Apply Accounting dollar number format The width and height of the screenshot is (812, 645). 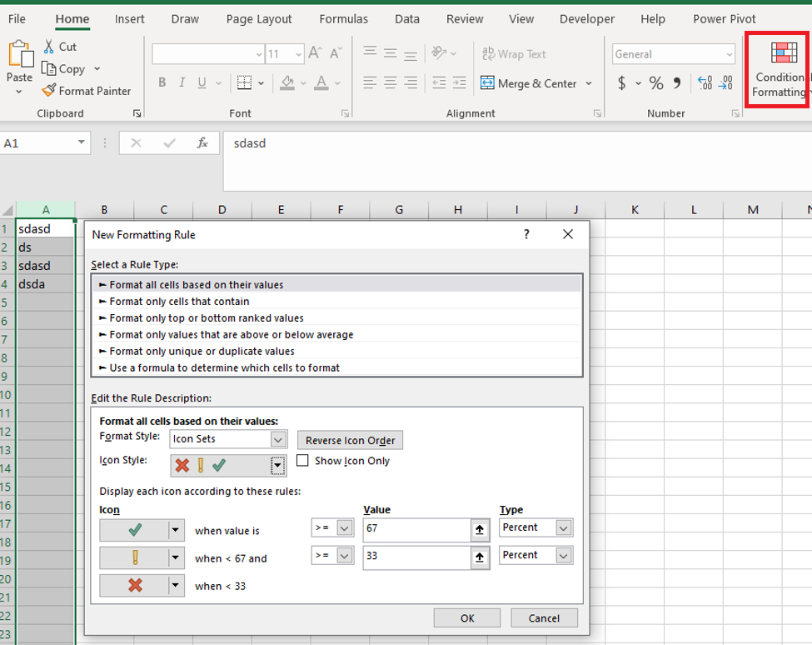[x=622, y=82]
